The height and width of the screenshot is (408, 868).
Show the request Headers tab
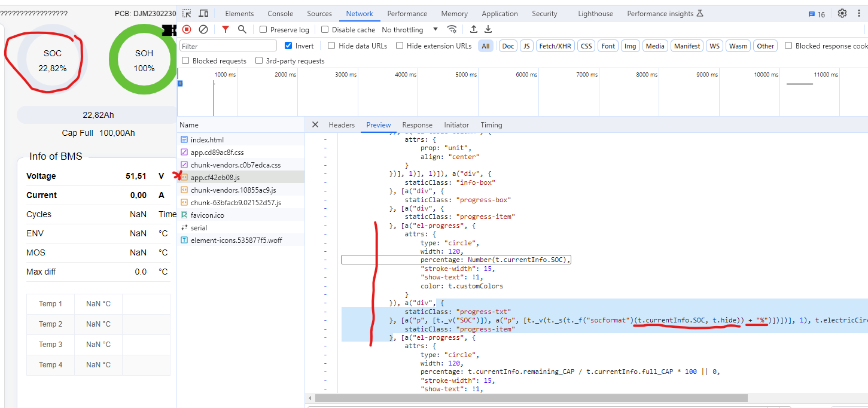tap(342, 125)
